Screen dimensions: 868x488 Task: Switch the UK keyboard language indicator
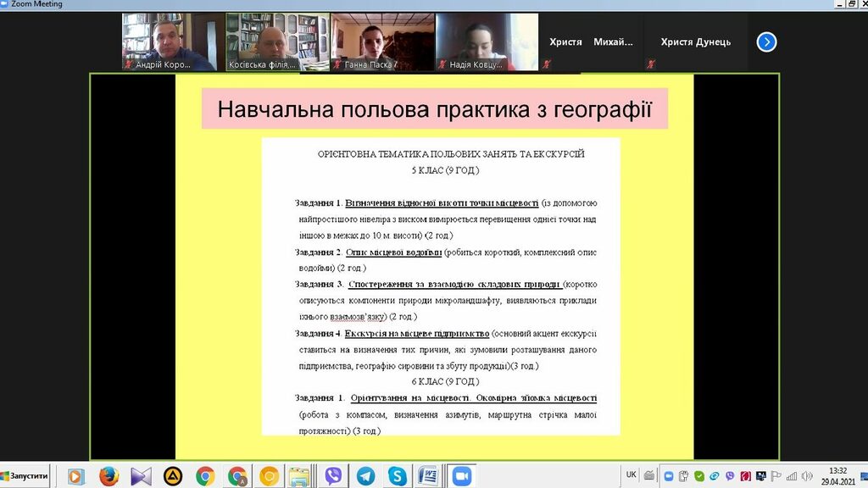[631, 475]
